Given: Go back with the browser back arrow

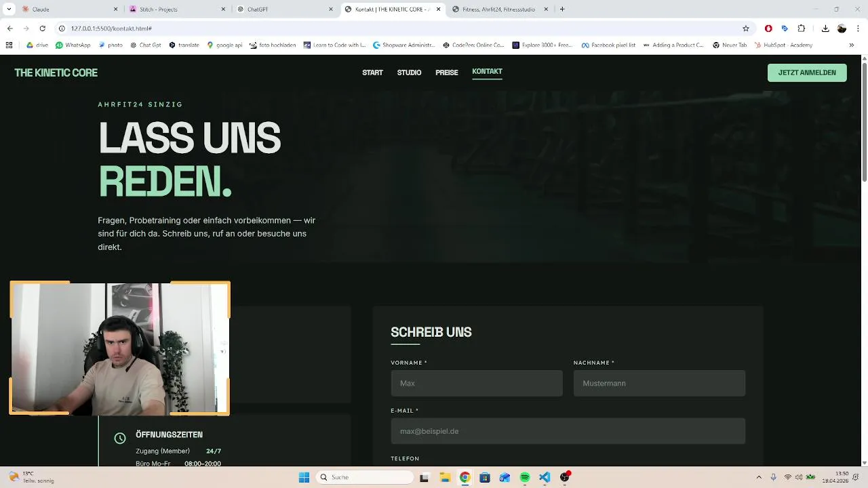Looking at the screenshot, I should coord(9,28).
